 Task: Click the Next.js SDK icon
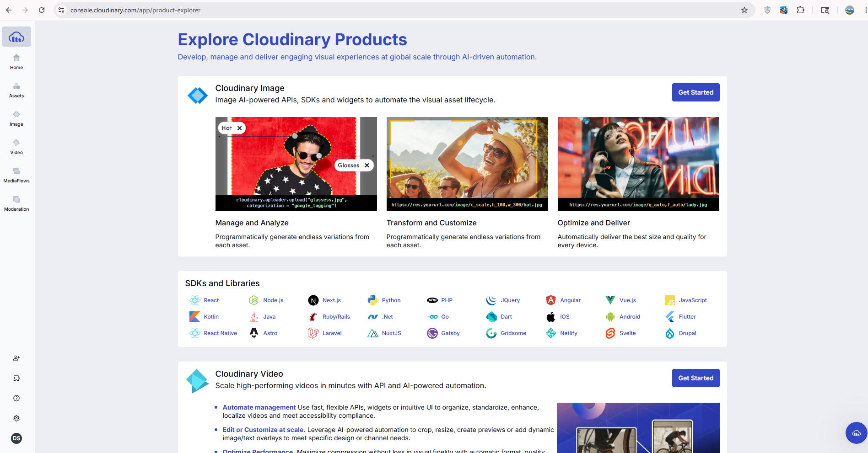[313, 300]
